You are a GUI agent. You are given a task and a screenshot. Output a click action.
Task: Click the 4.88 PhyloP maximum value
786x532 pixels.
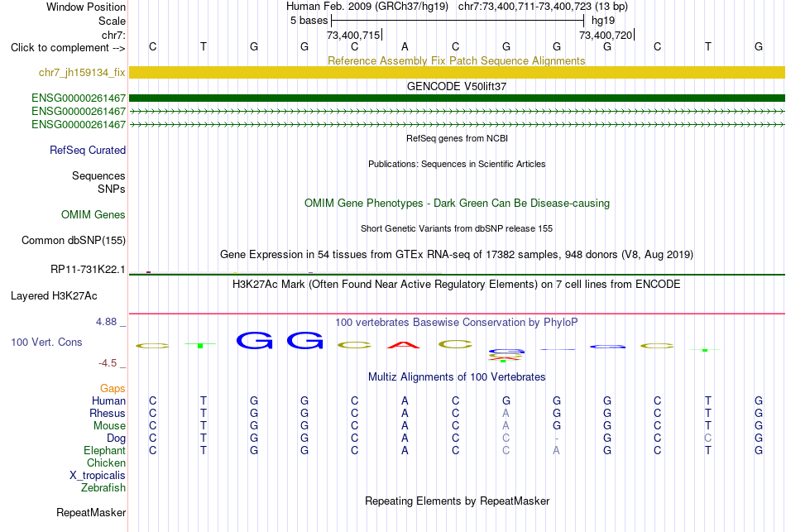pos(106,322)
